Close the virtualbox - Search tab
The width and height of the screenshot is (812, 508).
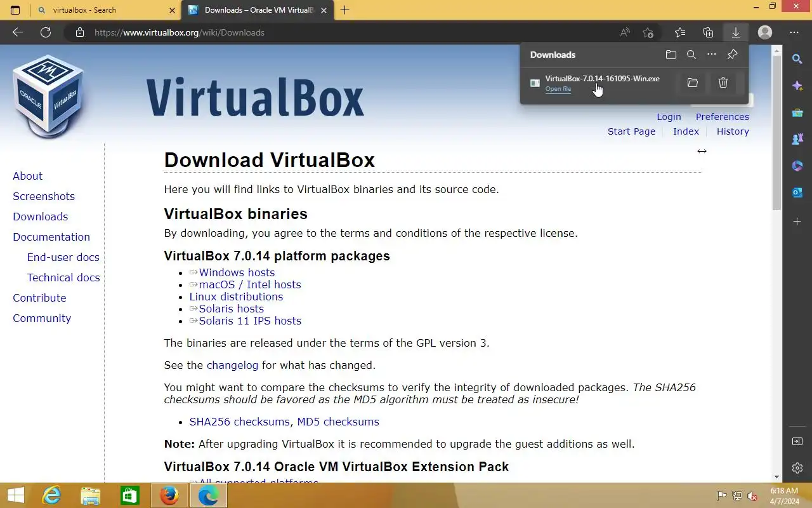tap(173, 10)
